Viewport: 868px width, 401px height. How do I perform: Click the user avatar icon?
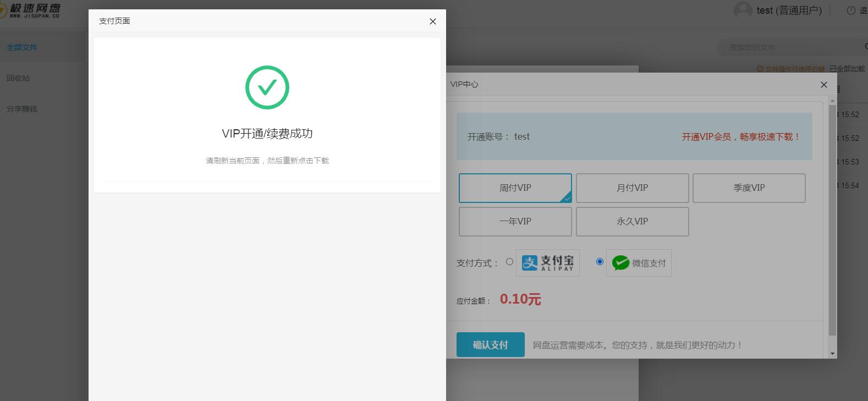pyautogui.click(x=743, y=10)
